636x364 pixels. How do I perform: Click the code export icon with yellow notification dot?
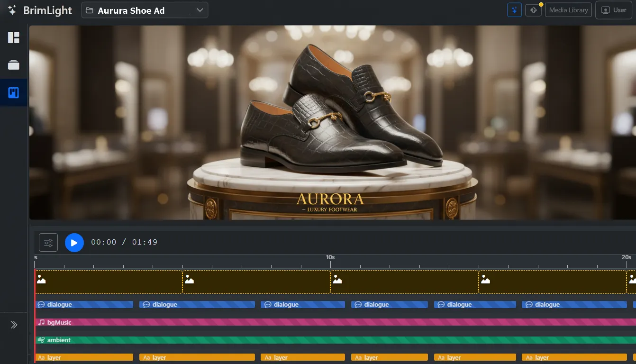(x=533, y=9)
